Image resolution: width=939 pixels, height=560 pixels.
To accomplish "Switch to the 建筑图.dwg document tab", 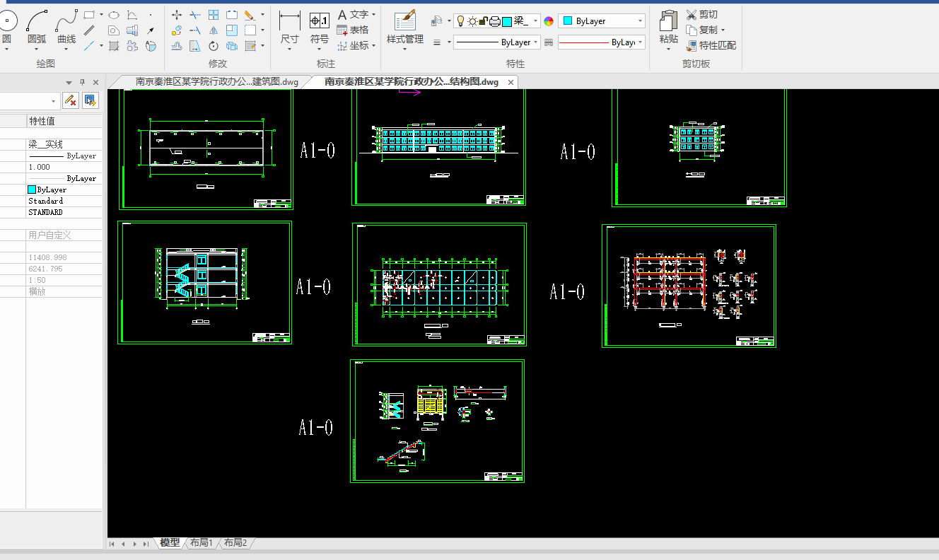I will click(216, 82).
